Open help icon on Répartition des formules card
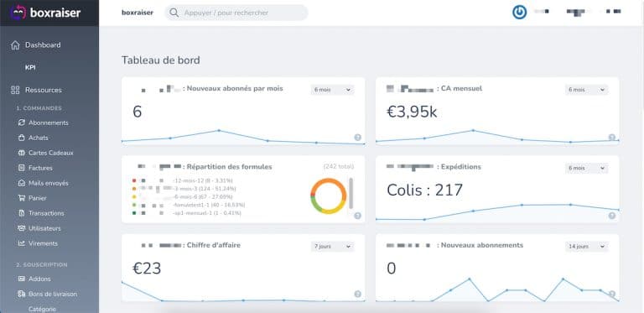This screenshot has height=313, width=644. (358, 216)
